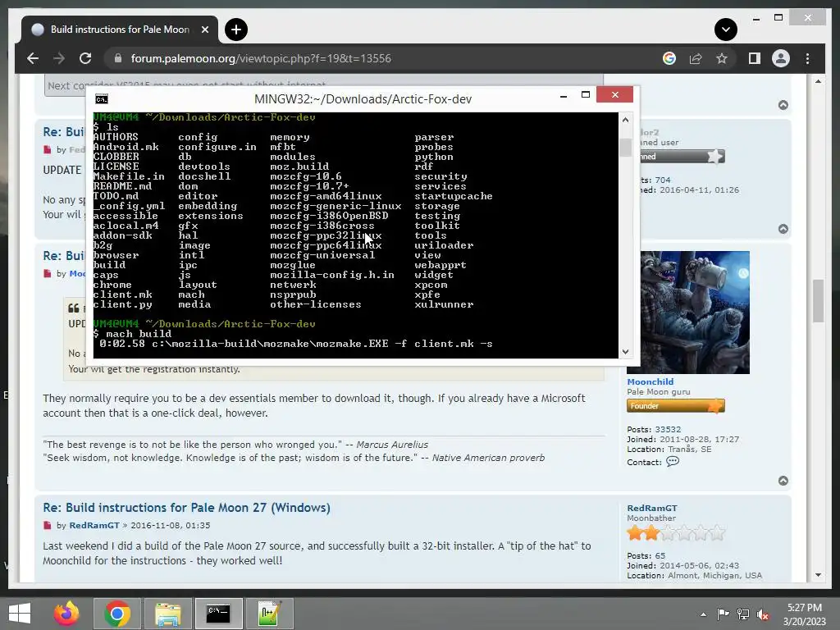Click the browser page scrollbar up arrow

click(x=818, y=81)
